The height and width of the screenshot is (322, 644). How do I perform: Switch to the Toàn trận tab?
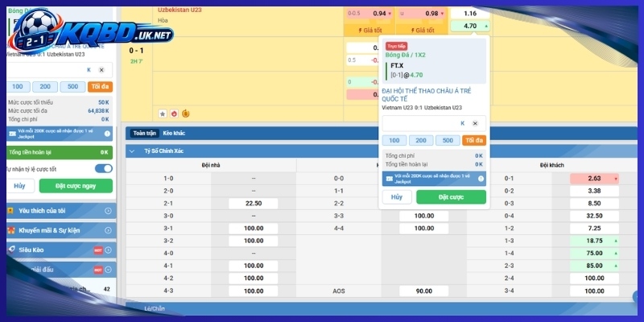coord(145,133)
